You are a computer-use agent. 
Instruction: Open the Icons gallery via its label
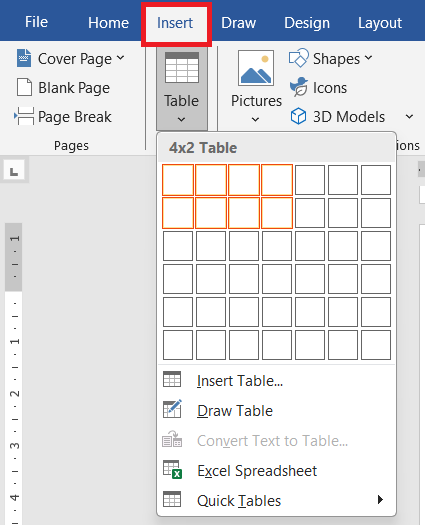coord(330,88)
